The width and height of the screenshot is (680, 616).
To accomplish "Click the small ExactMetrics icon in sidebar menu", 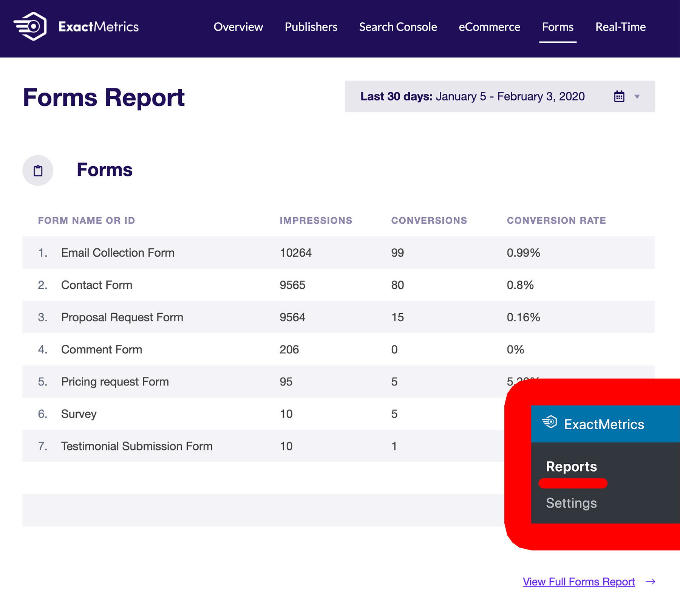I will click(550, 422).
